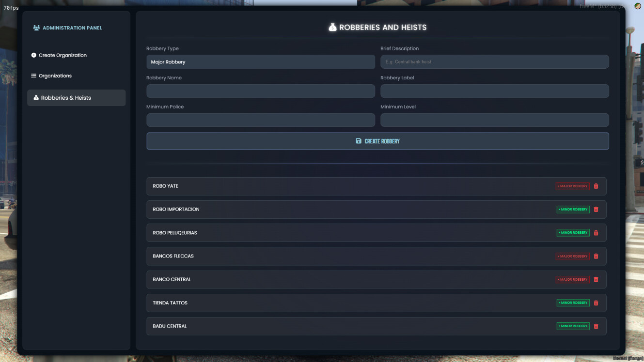Click the list icon next to Organizations
This screenshot has width=644, height=362.
[33, 75]
